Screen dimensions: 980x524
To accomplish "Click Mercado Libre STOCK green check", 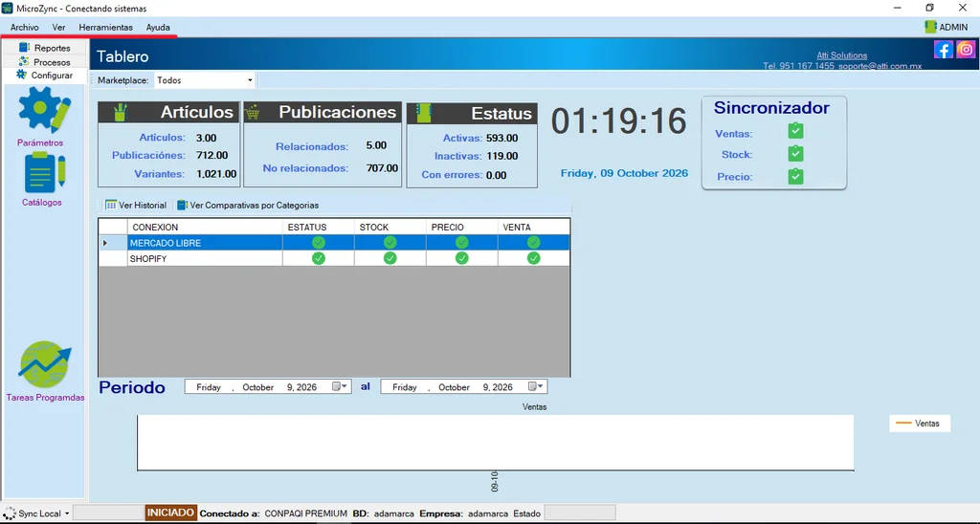I will 390,242.
